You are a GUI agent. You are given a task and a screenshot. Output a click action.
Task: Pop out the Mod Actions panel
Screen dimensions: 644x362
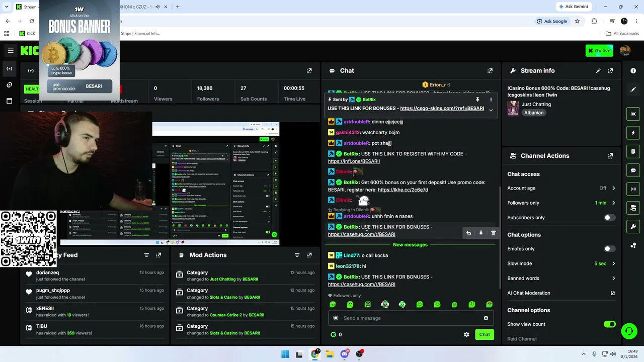(309, 255)
